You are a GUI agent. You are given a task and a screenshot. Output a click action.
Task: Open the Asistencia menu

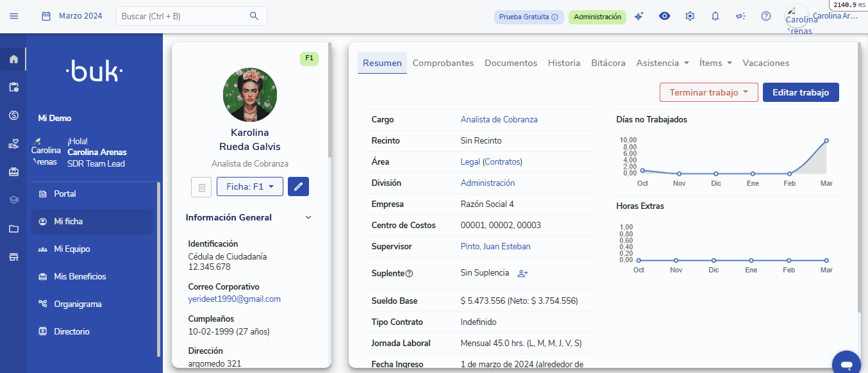click(662, 63)
